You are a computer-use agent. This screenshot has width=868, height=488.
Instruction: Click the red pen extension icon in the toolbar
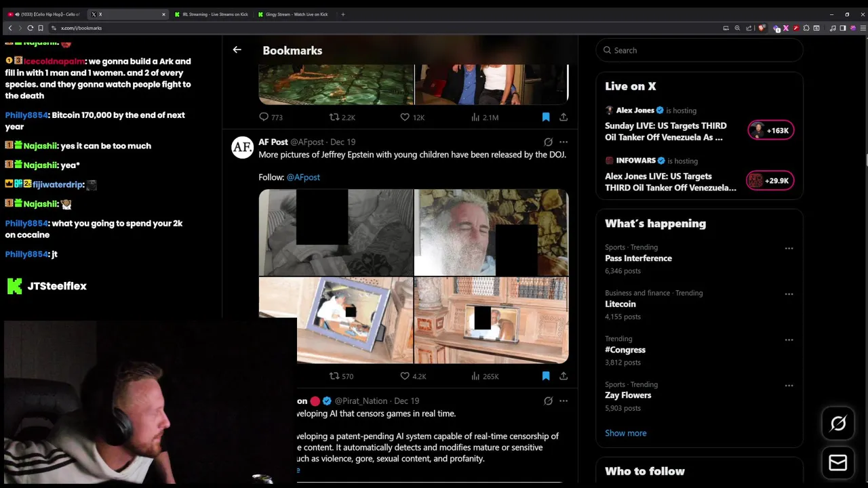point(796,28)
